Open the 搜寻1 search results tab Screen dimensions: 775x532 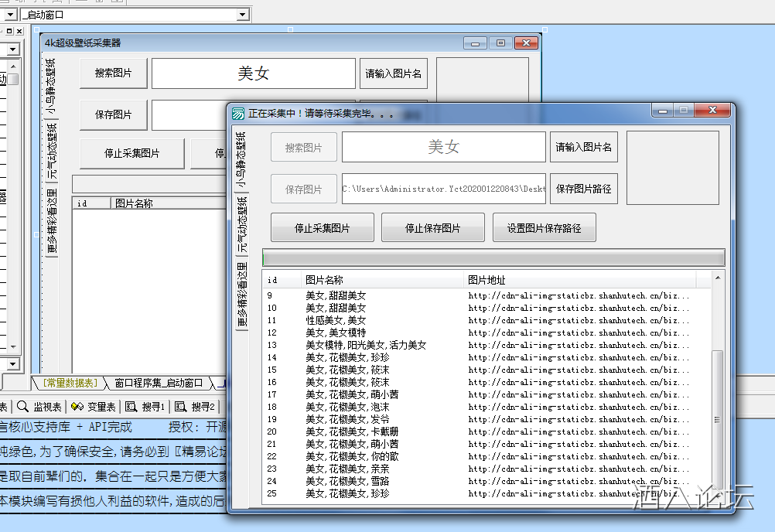tap(146, 407)
